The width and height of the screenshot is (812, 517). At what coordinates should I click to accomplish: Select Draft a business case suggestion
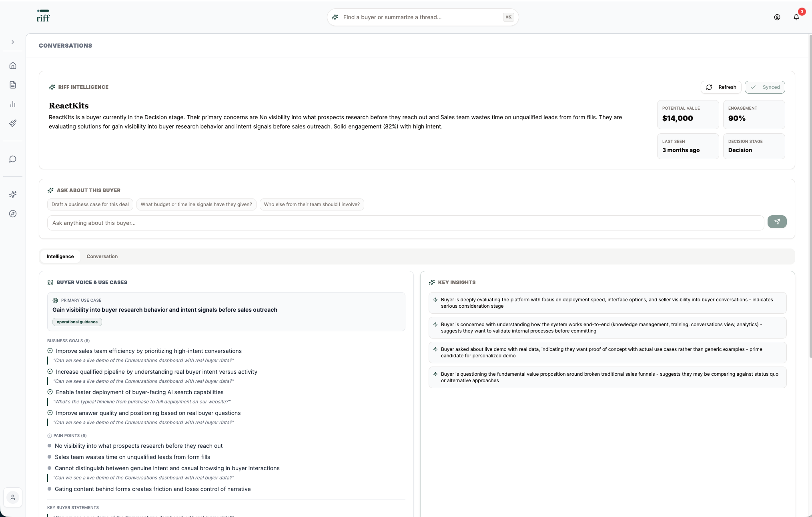pyautogui.click(x=90, y=204)
